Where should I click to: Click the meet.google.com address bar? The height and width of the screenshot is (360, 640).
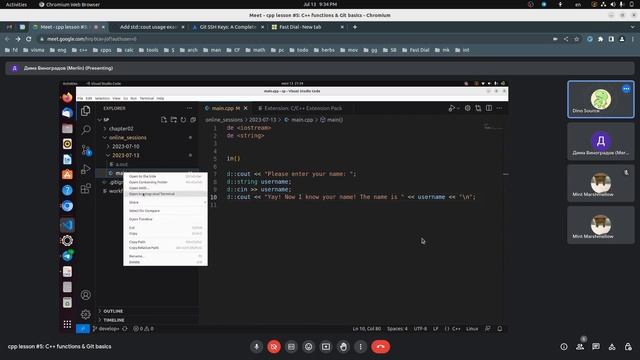click(294, 39)
